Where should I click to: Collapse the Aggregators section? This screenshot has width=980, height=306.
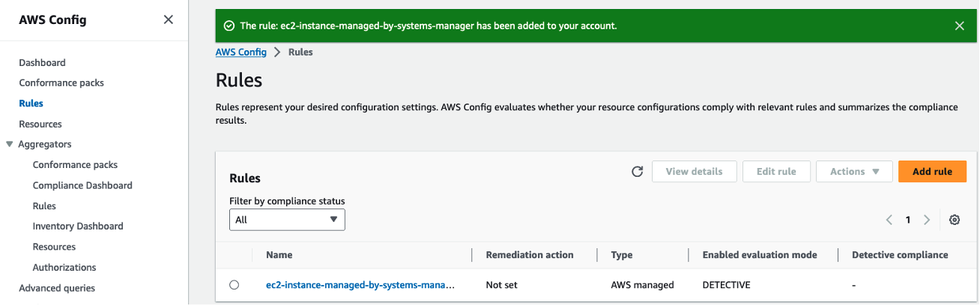(10, 144)
